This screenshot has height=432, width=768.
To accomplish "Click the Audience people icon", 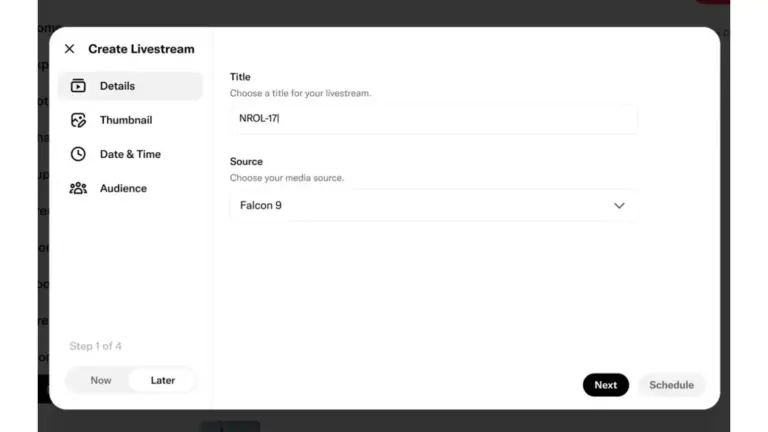I will [78, 188].
